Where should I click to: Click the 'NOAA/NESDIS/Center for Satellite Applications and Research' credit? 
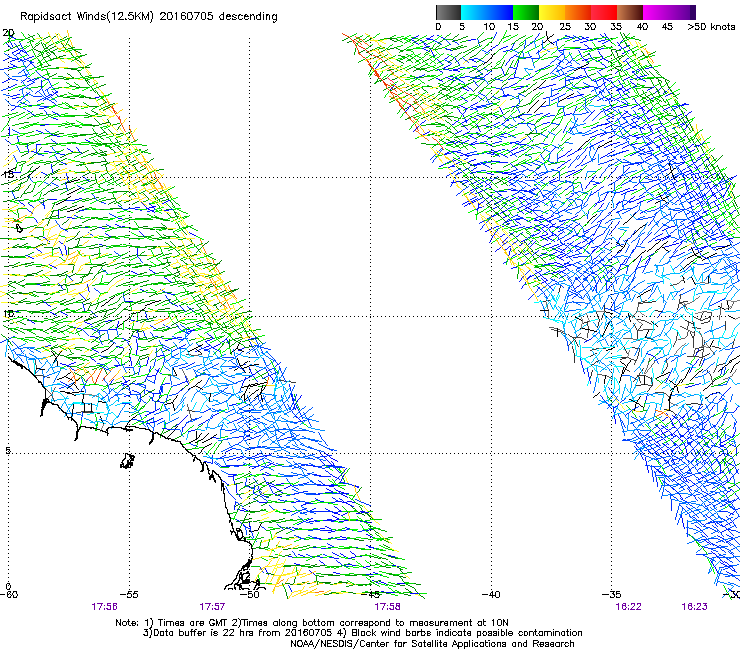tap(432, 644)
